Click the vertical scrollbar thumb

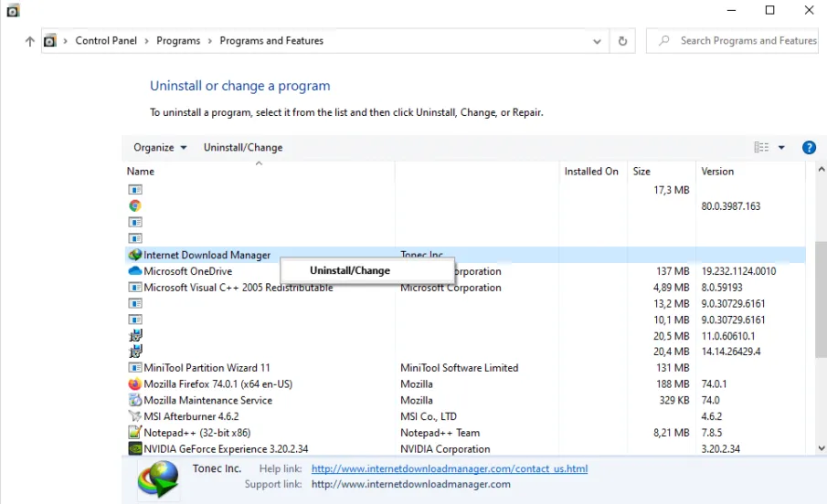point(822,300)
